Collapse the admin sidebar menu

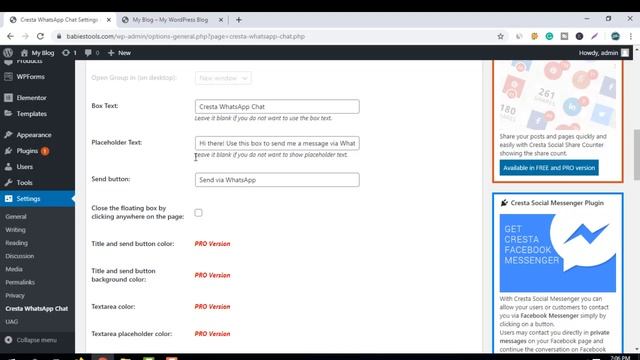(x=31, y=340)
